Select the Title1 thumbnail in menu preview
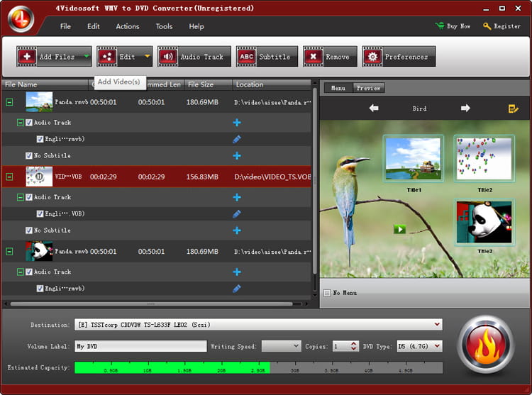This screenshot has width=532, height=395. (414, 159)
